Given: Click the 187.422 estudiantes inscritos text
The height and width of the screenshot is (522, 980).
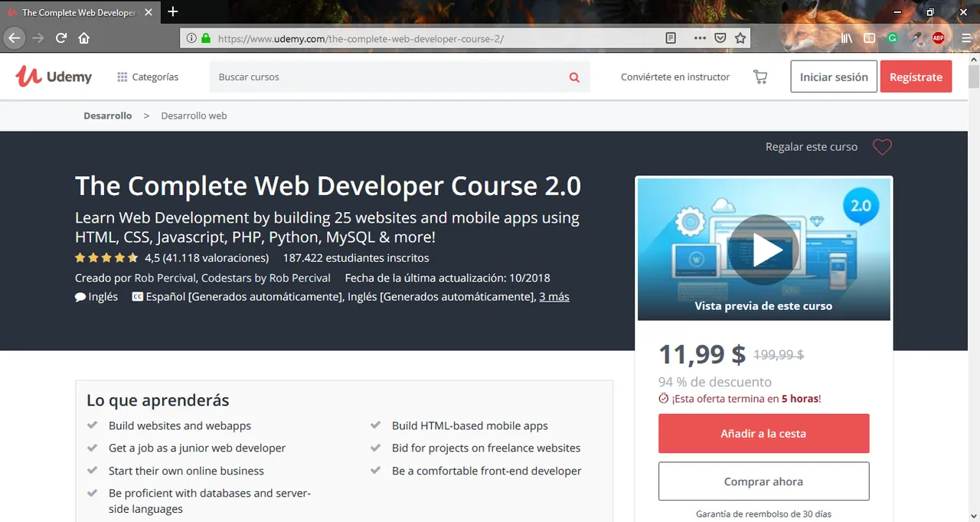Looking at the screenshot, I should point(356,258).
